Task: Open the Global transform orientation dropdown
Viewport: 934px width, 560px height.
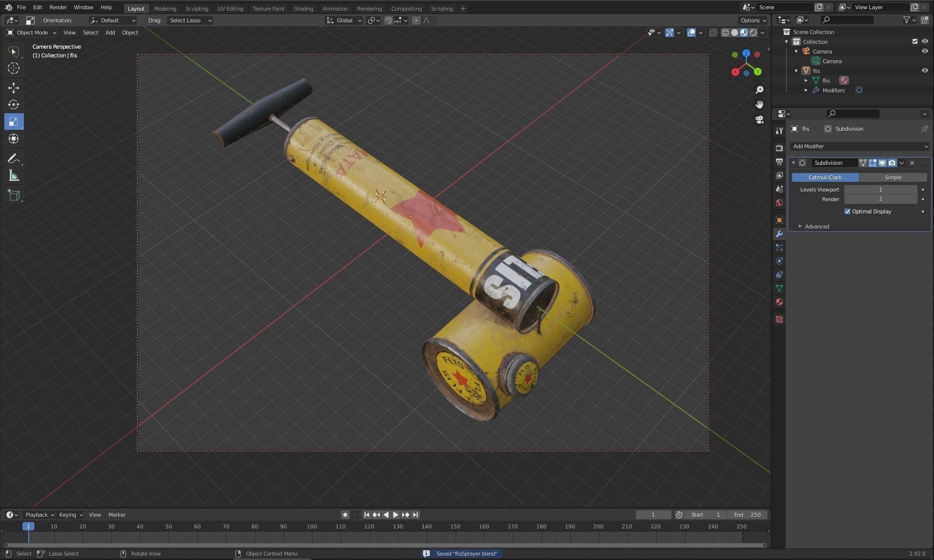Action: coord(344,20)
